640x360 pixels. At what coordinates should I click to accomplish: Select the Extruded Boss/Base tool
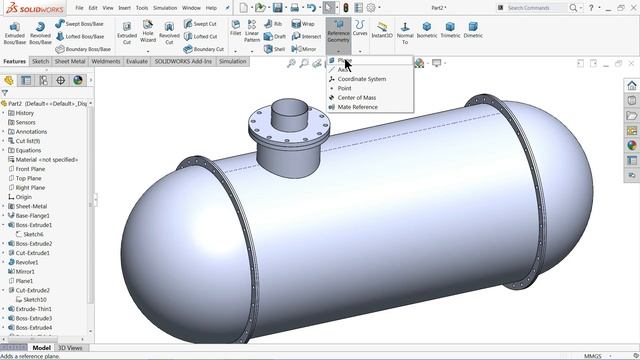15,33
